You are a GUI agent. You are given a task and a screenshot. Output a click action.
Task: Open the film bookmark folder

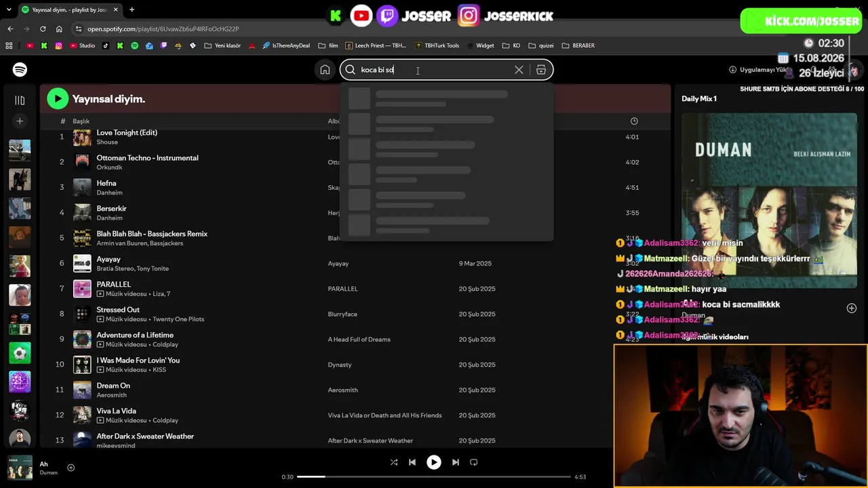328,46
